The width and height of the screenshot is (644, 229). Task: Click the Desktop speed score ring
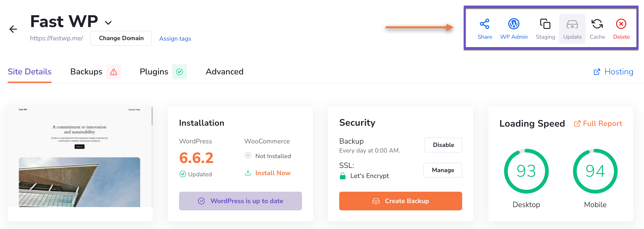[526, 171]
